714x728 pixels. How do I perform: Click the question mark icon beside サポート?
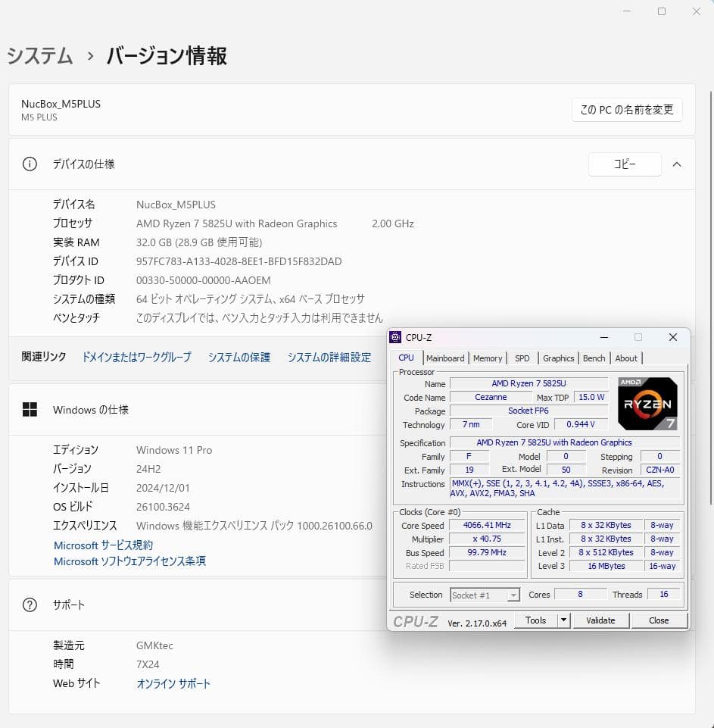[x=29, y=605]
